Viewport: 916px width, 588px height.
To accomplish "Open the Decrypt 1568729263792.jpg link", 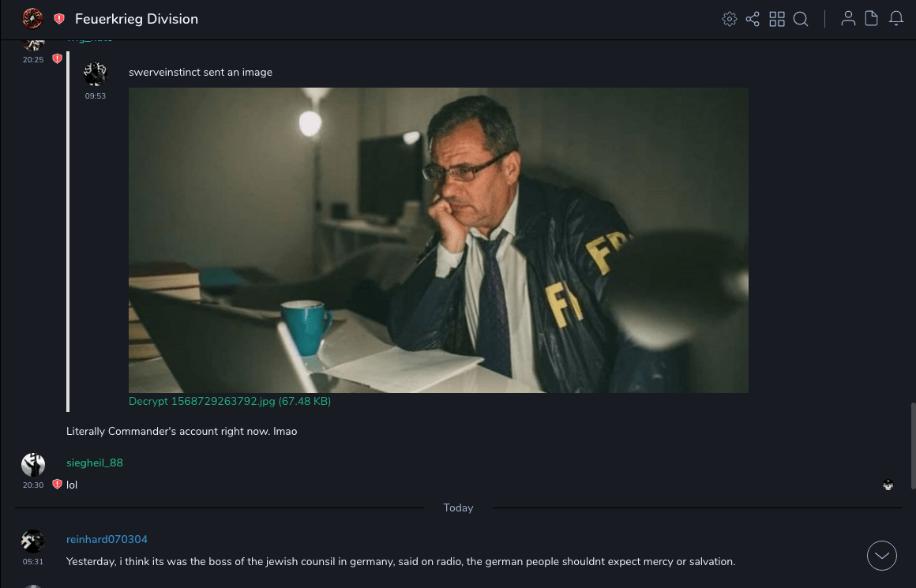I will [x=230, y=401].
